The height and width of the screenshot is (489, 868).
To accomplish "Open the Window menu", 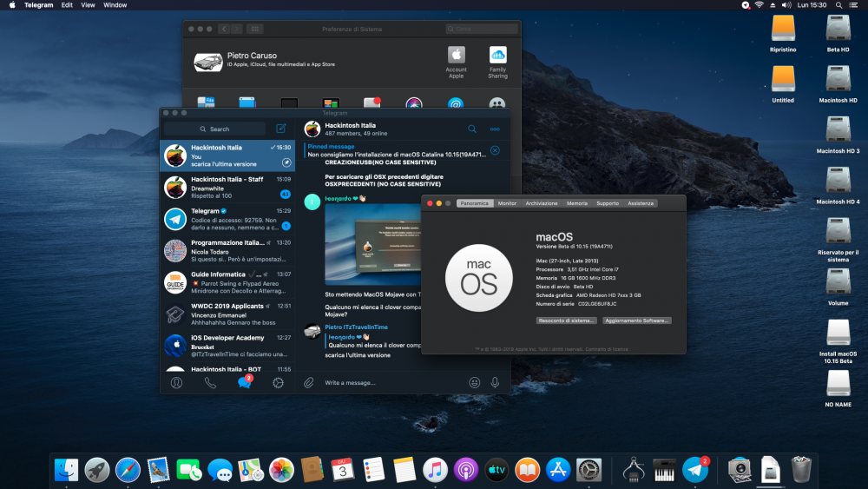I will pos(115,5).
